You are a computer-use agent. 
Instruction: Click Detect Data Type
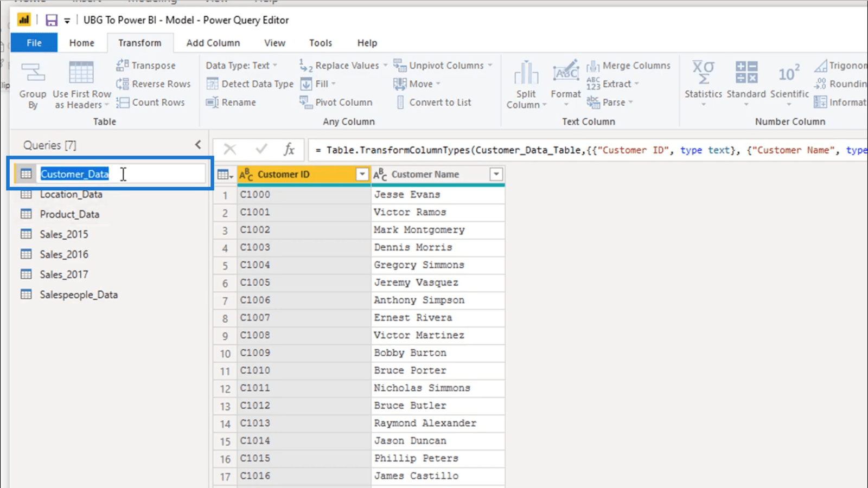tap(250, 84)
